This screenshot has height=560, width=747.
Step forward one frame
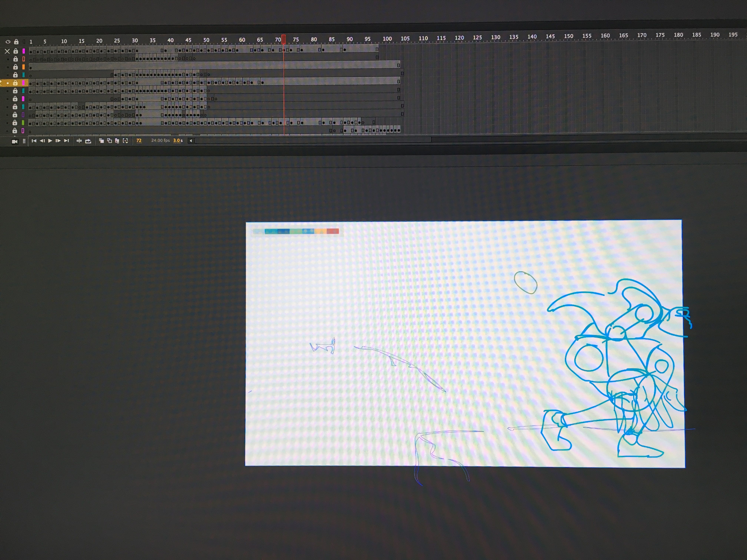(x=58, y=141)
